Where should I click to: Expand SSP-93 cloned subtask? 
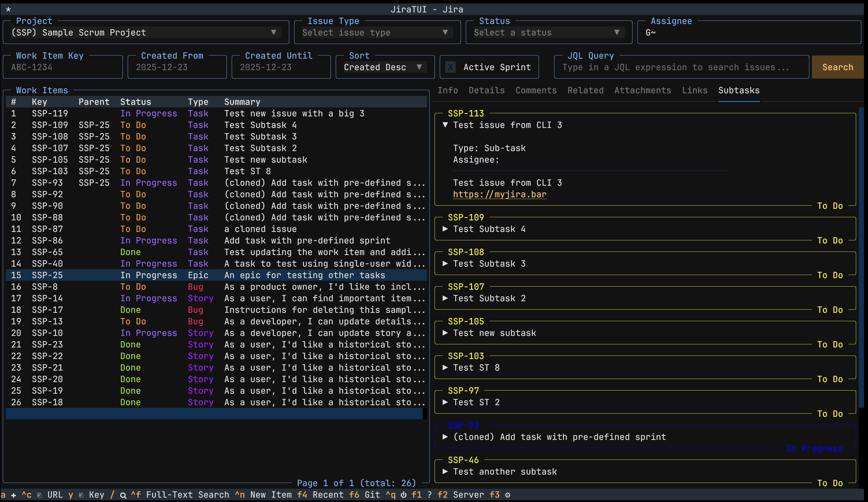click(445, 437)
